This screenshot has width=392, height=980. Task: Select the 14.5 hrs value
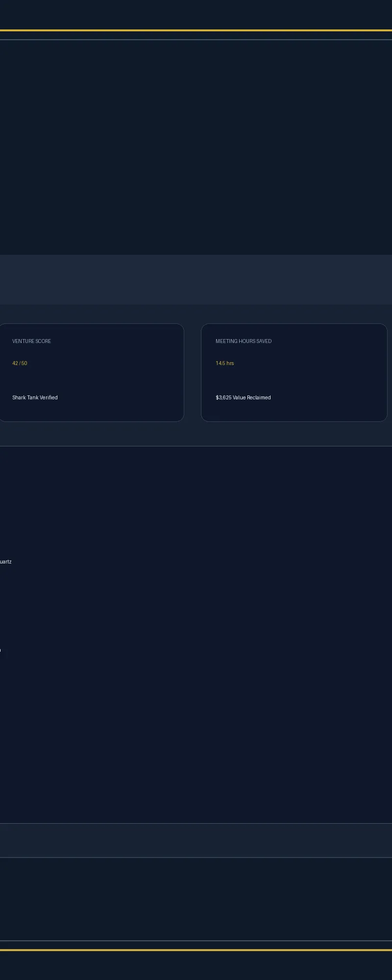click(x=225, y=363)
